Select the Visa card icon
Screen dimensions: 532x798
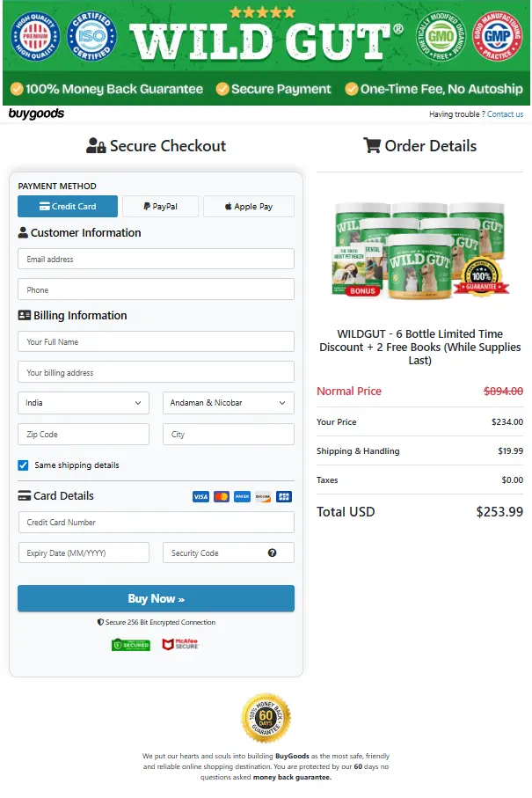click(x=201, y=497)
